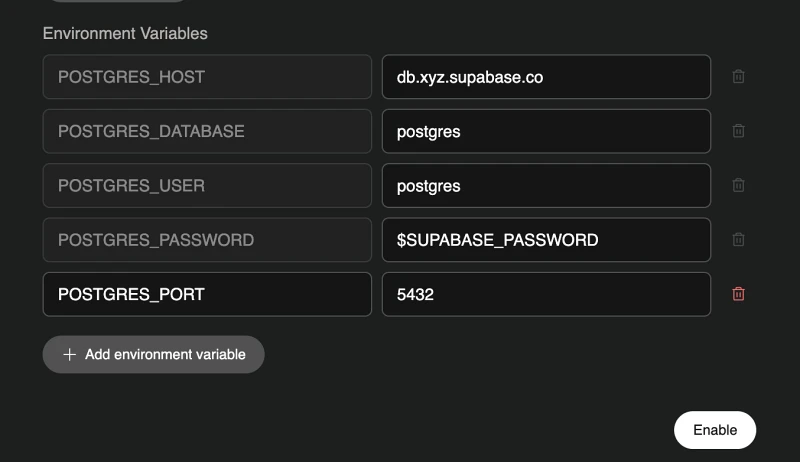800x462 pixels.
Task: Edit the postgres value beside POSTGRES_USER
Action: (546, 186)
